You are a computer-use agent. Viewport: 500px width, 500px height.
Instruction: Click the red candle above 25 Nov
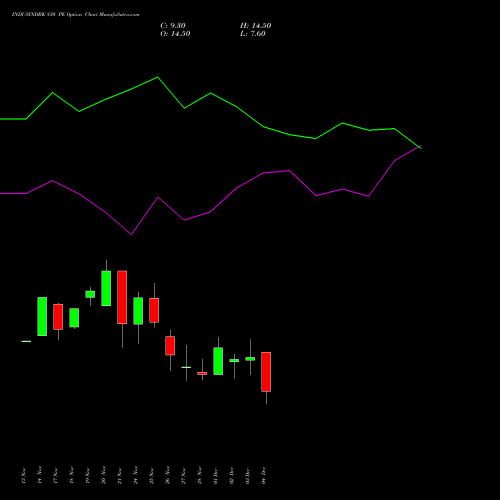154,310
